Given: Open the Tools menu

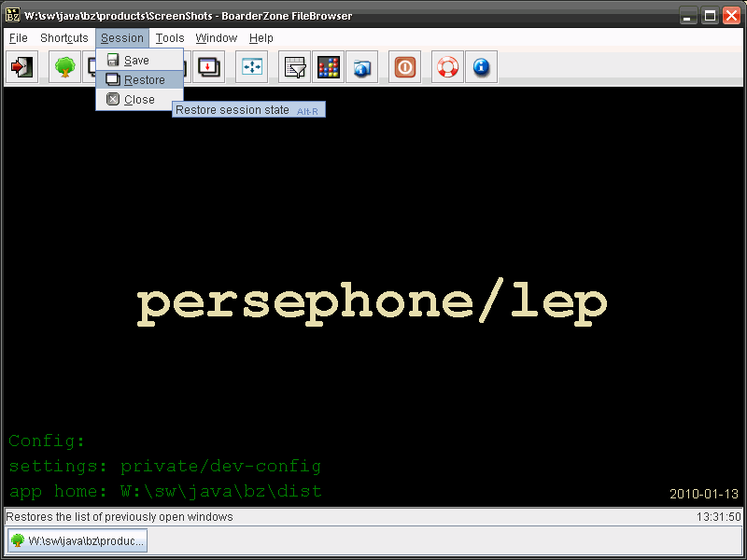Looking at the screenshot, I should coord(170,38).
